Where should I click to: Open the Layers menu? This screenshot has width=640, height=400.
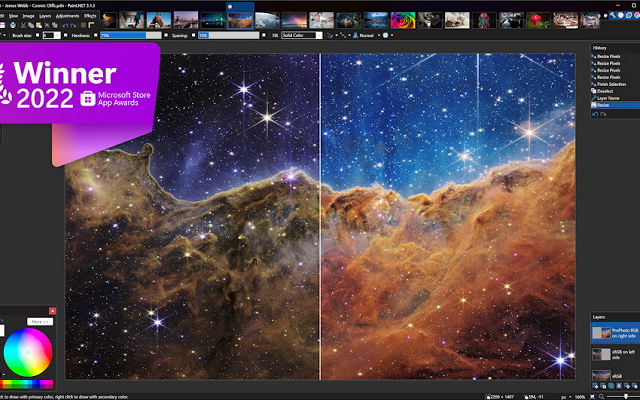45,16
